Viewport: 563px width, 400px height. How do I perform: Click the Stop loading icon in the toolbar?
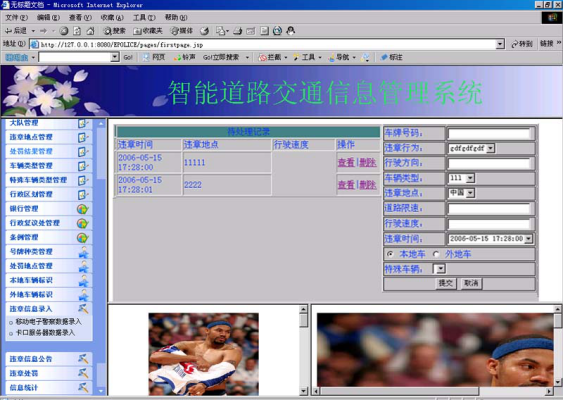64,31
